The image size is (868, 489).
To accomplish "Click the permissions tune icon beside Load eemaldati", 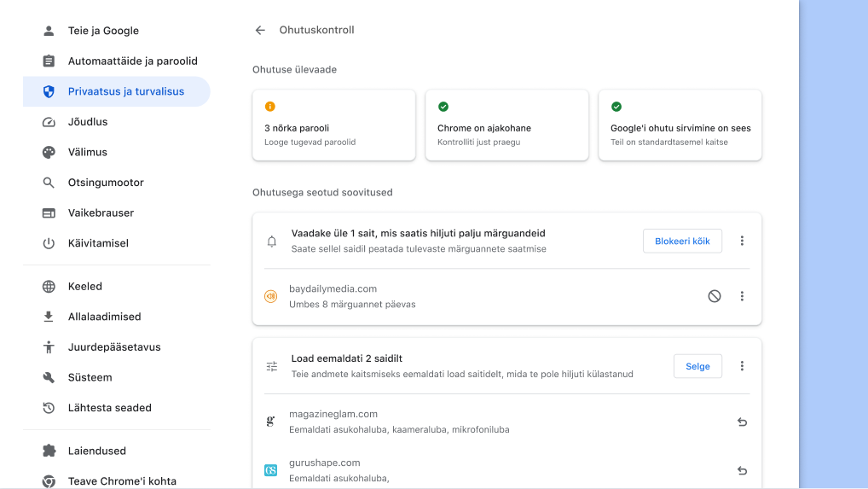I will tap(272, 367).
